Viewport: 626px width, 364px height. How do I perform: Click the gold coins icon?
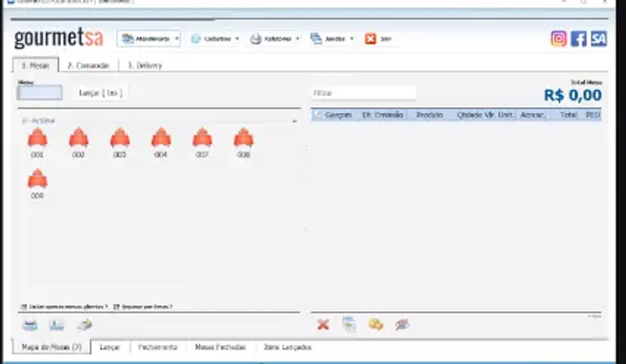point(376,325)
